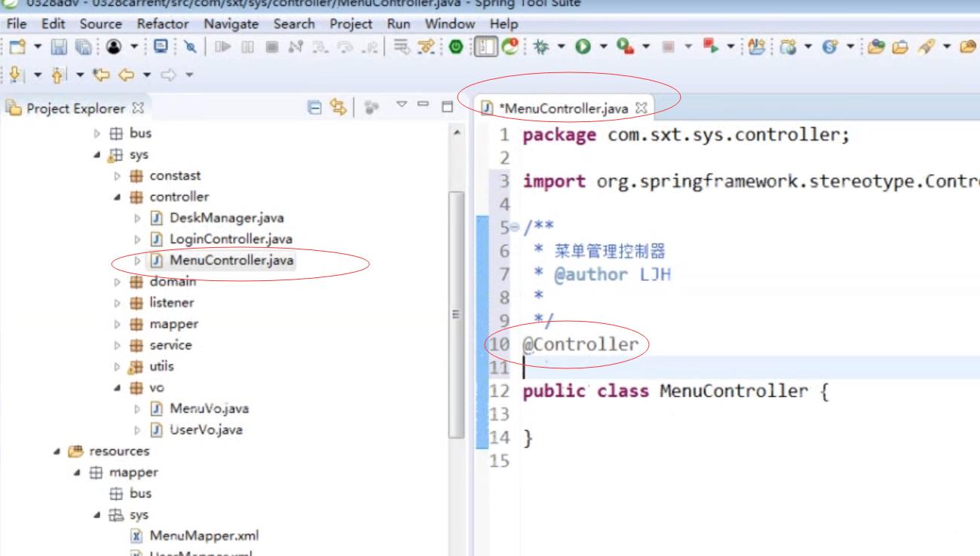
Task: Open the Source menu
Action: [x=100, y=23]
